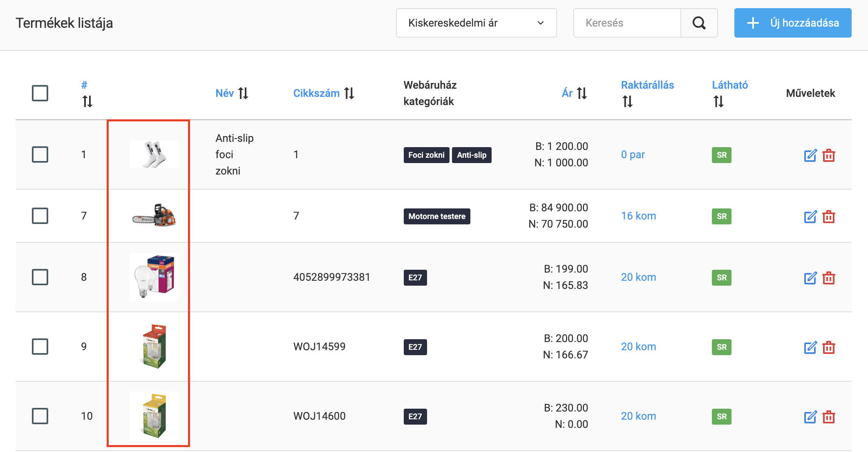Focus the Keresés search field
The height and width of the screenshot is (452, 868).
[627, 23]
